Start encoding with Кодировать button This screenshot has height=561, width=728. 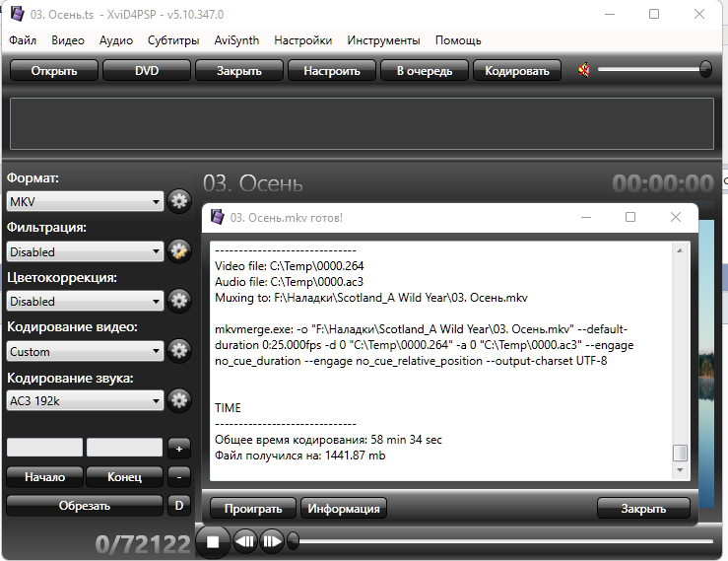(517, 71)
